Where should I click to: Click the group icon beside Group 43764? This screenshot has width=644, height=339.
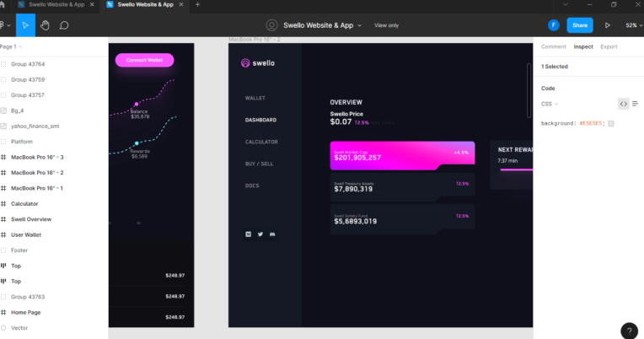[3, 64]
